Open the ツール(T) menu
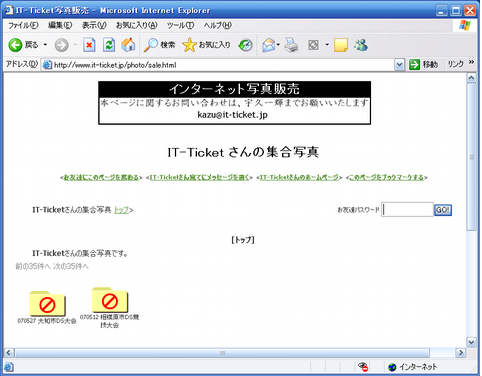Screen dimensions: 482x376 180,25
